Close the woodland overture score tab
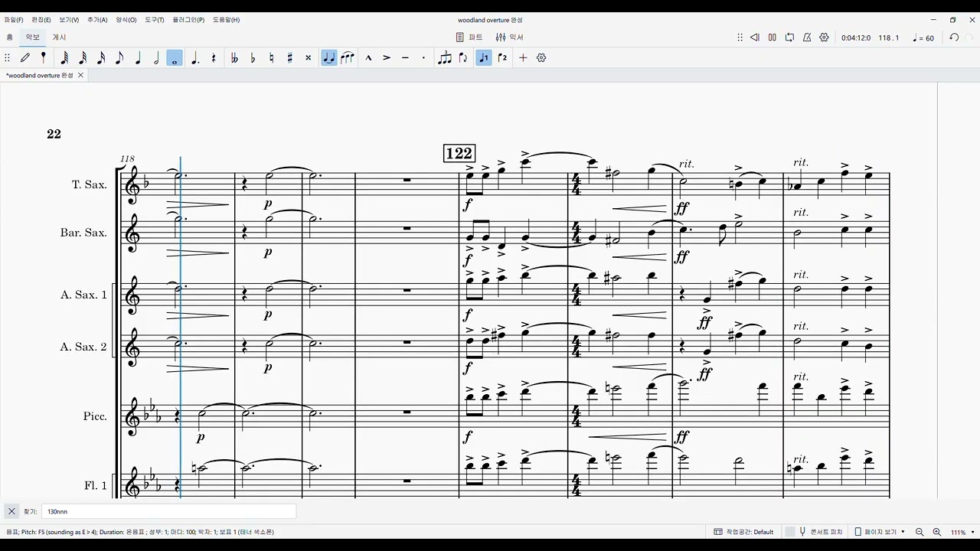 (80, 75)
